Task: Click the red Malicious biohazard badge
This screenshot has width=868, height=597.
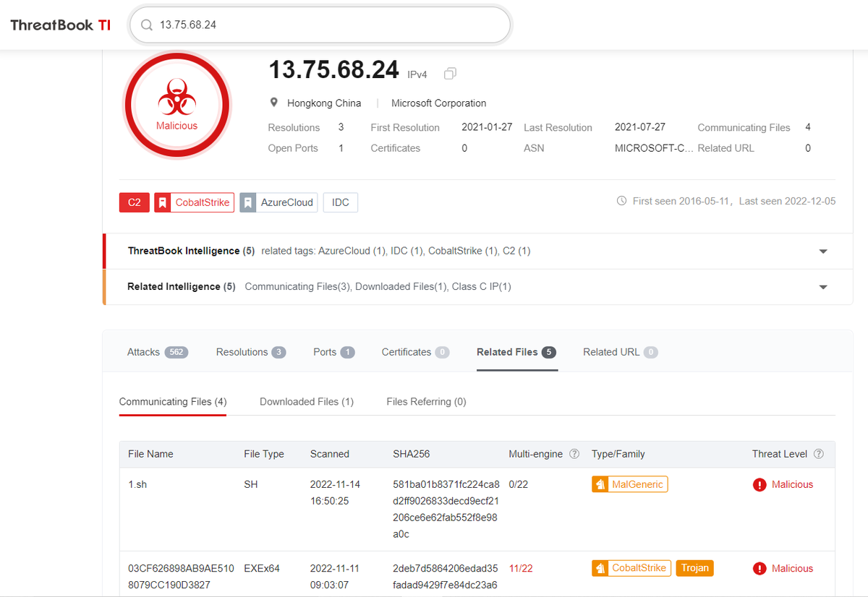Action: 177,105
